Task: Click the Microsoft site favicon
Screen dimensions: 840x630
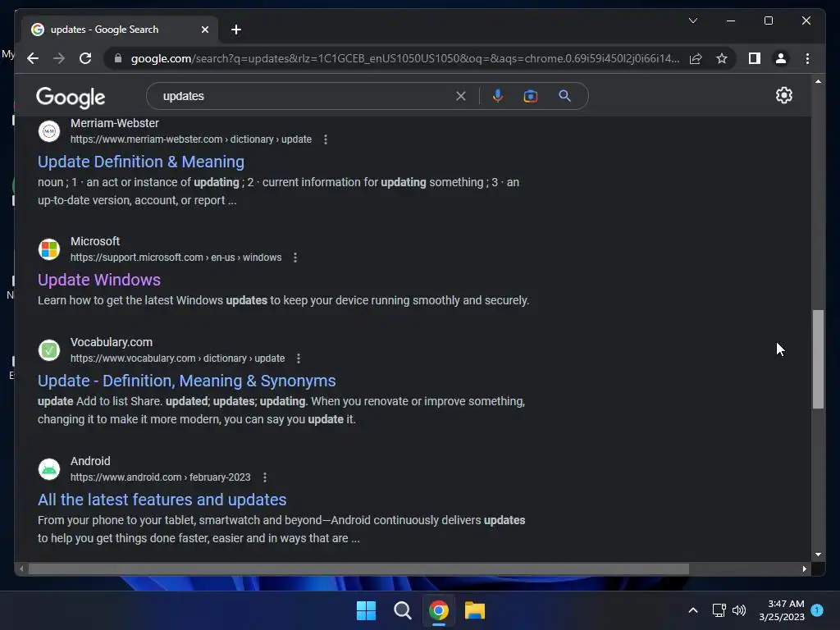Action: click(x=49, y=249)
